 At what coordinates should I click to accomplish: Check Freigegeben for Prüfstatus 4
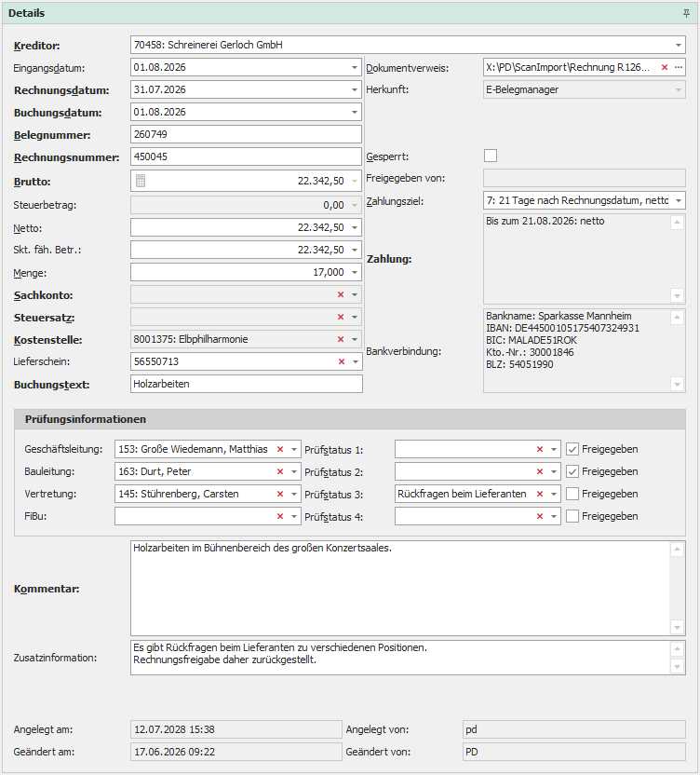[x=572, y=516]
